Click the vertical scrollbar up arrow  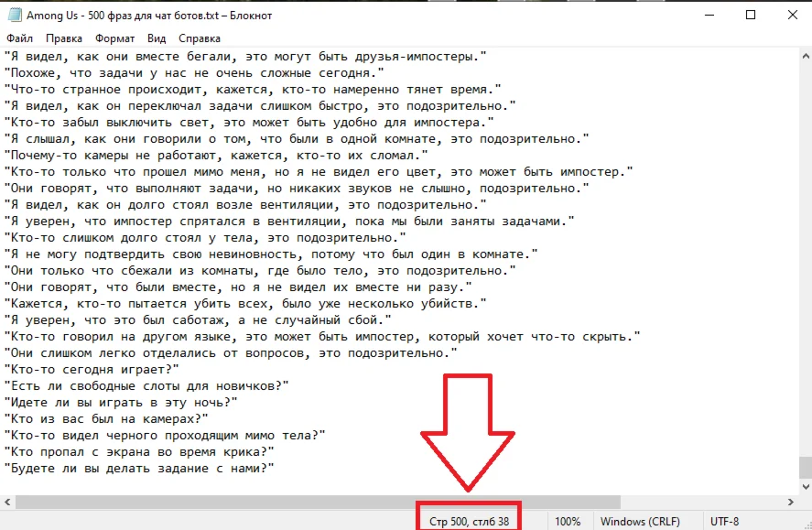click(x=806, y=56)
